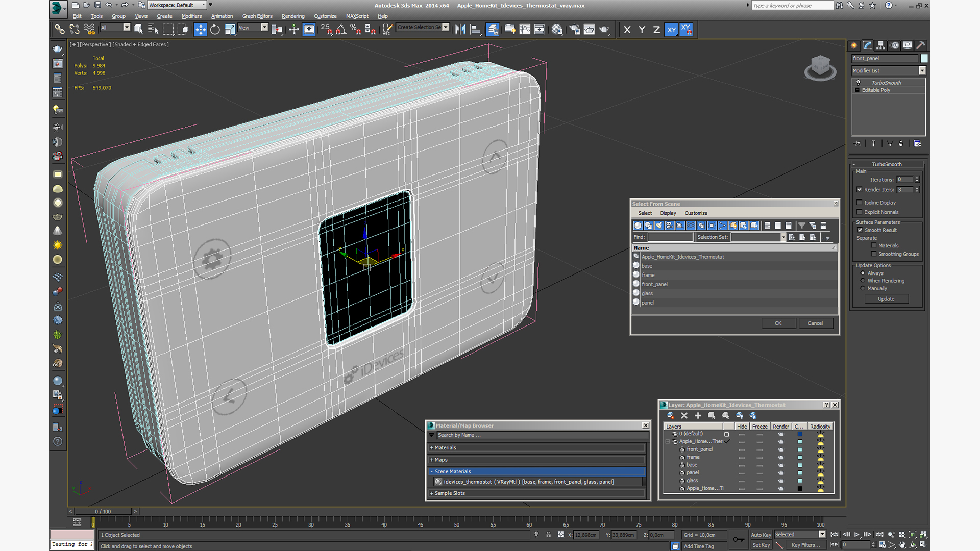Restrict transform to Z axis
980x551 pixels.
(x=656, y=30)
